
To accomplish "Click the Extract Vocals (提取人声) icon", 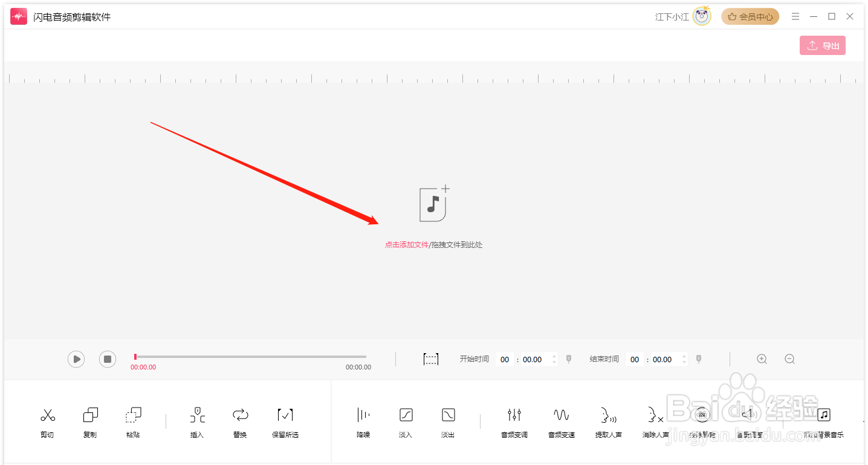I will tap(608, 415).
